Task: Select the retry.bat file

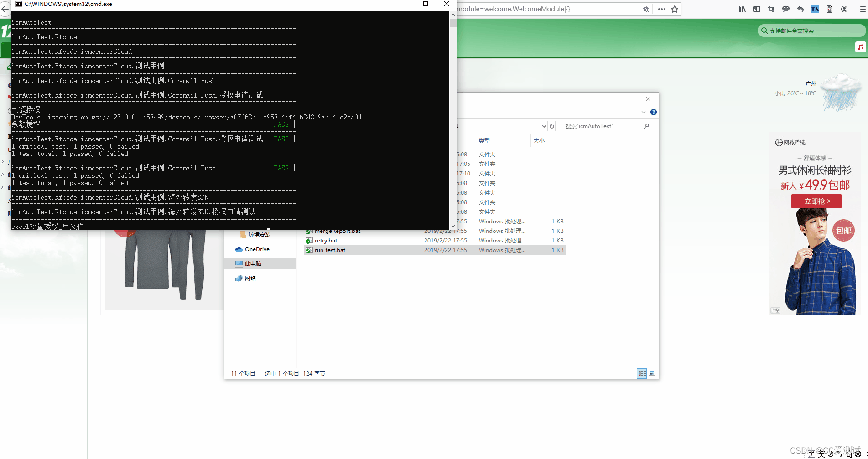Action: click(x=435, y=241)
